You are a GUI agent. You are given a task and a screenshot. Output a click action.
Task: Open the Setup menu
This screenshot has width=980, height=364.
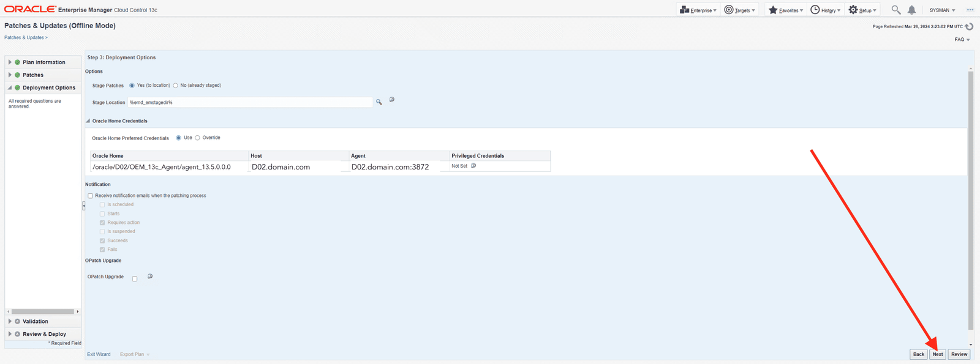pos(862,10)
